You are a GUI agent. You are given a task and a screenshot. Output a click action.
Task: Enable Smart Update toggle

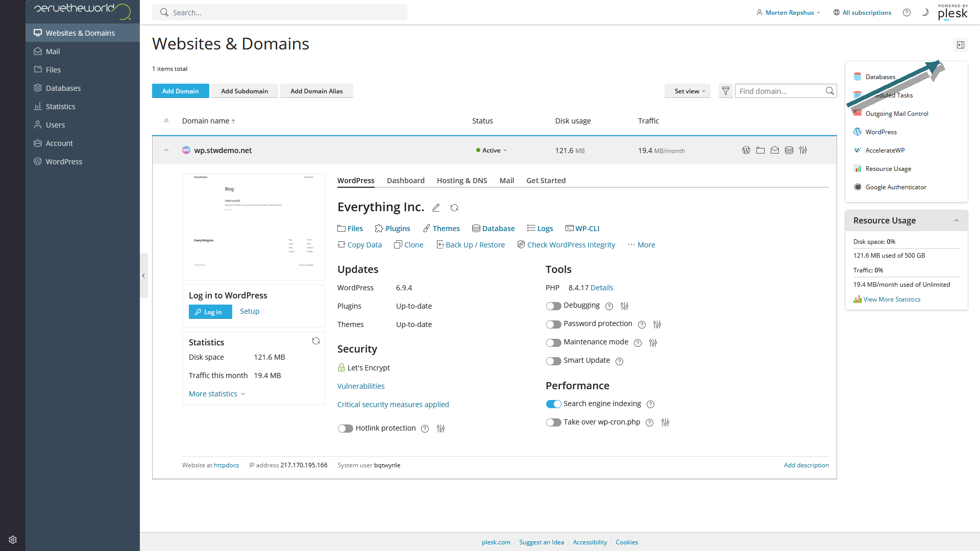point(553,361)
